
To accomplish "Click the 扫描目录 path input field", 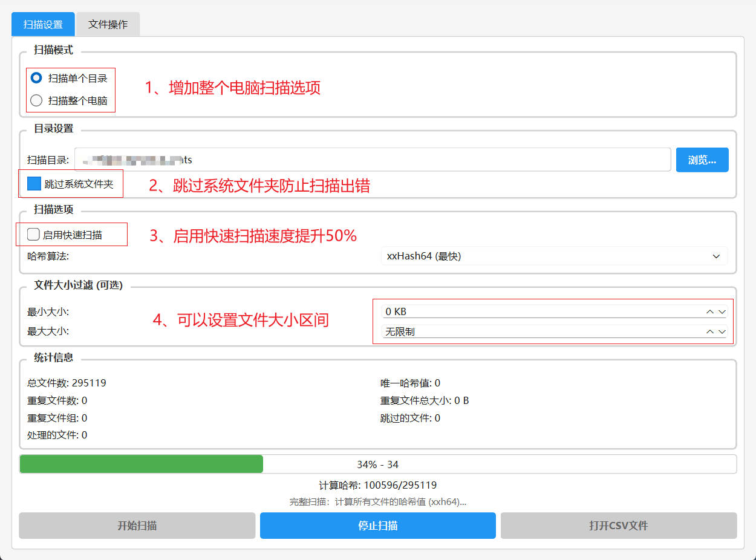I will pyautogui.click(x=372, y=160).
